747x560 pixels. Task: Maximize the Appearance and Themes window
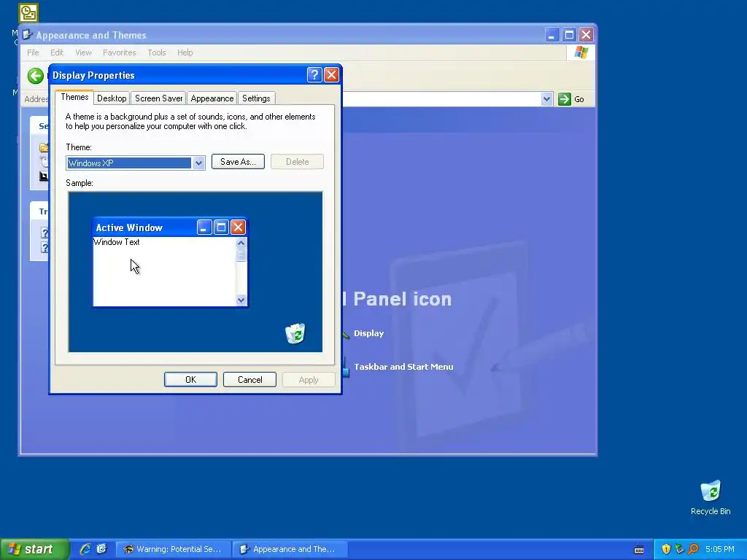click(569, 35)
